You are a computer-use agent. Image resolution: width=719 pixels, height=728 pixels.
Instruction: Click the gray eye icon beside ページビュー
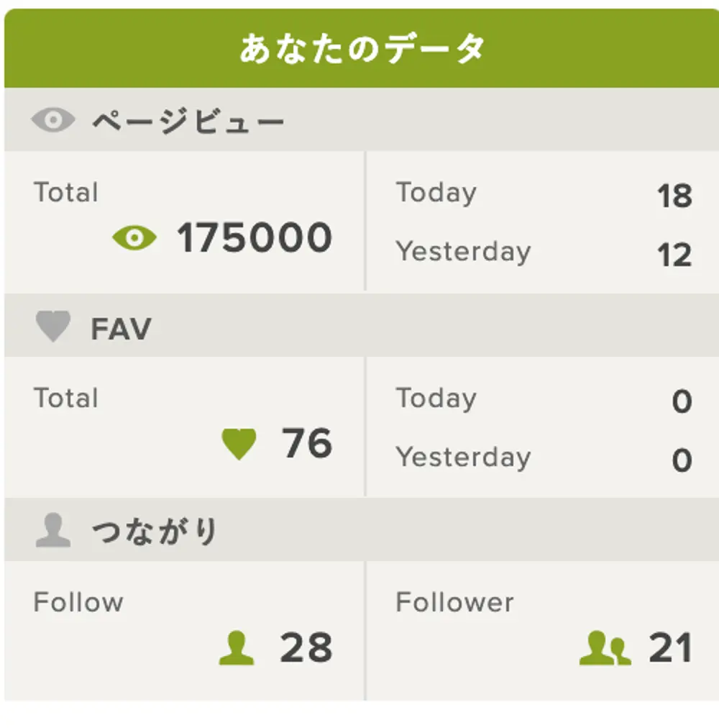click(53, 120)
